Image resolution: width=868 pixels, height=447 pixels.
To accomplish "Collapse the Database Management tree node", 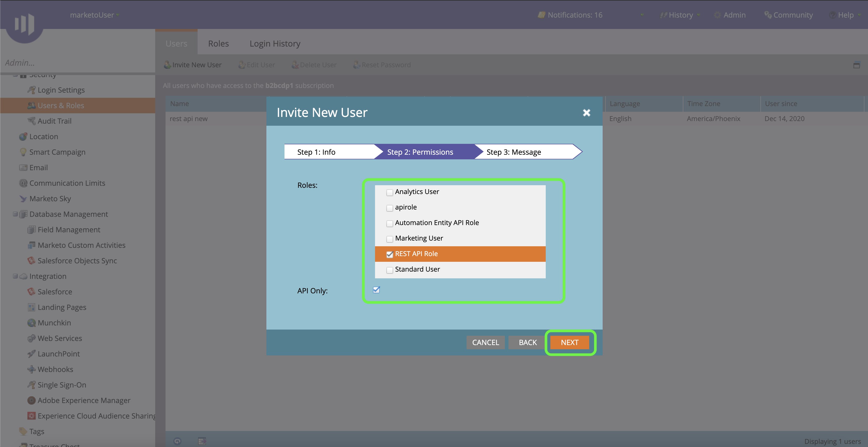I will point(15,214).
